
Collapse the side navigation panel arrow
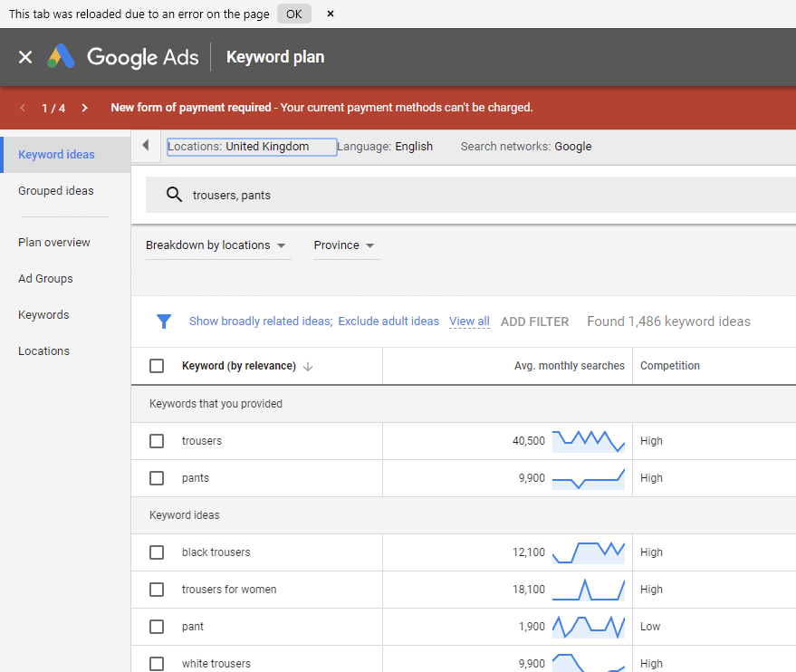click(146, 146)
